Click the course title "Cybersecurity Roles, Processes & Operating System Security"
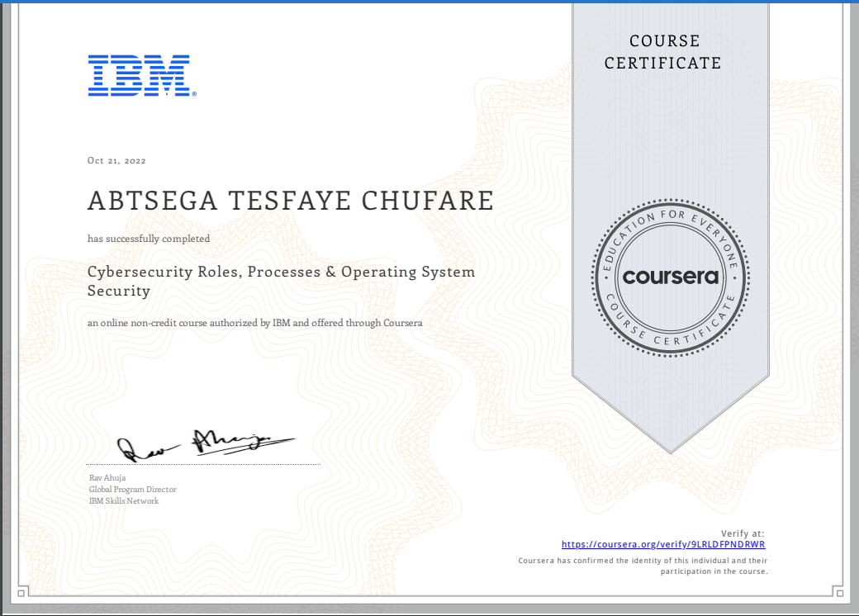The width and height of the screenshot is (859, 616). pos(281,281)
